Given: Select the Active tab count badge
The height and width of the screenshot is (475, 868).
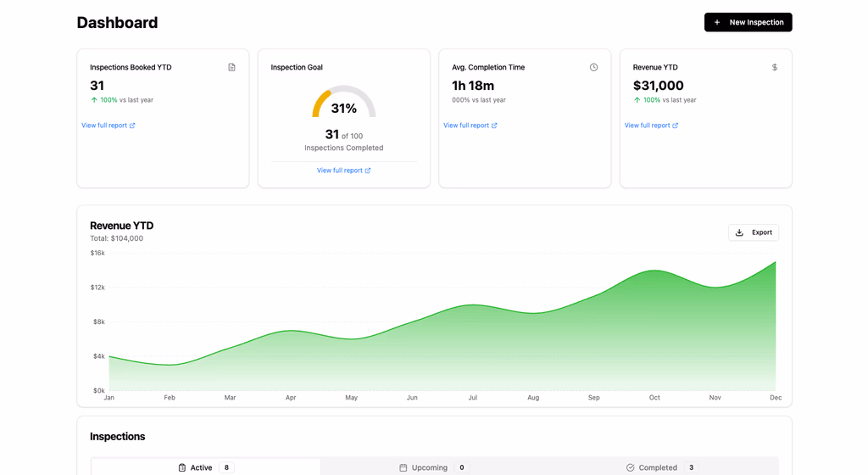Looking at the screenshot, I should click(x=226, y=467).
